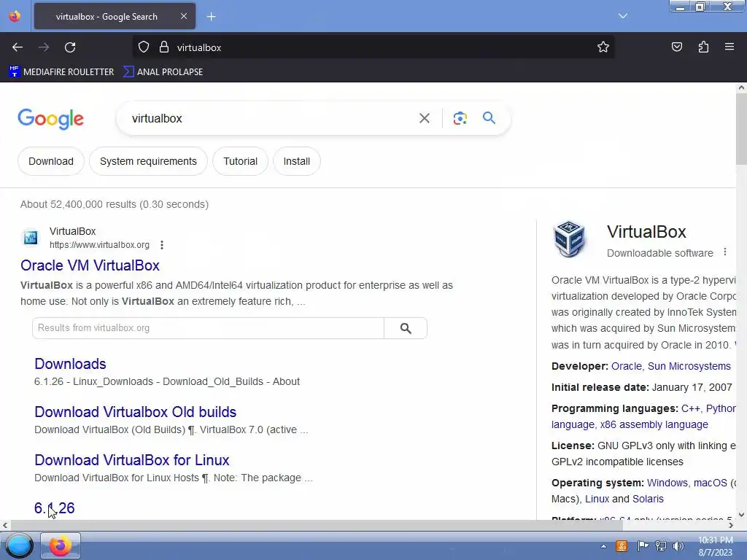Viewport: 747px width, 560px height.
Task: Open the macOS operating system link
Action: 711,483
